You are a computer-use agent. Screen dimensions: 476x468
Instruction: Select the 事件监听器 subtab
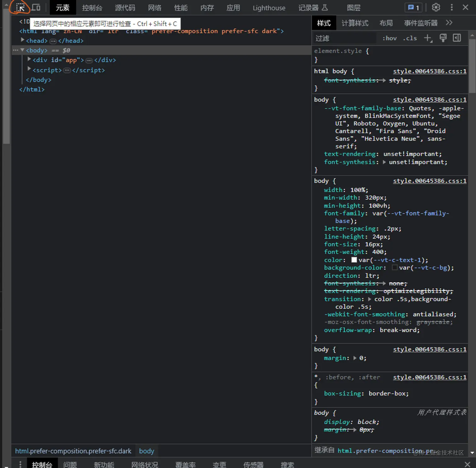(x=421, y=23)
